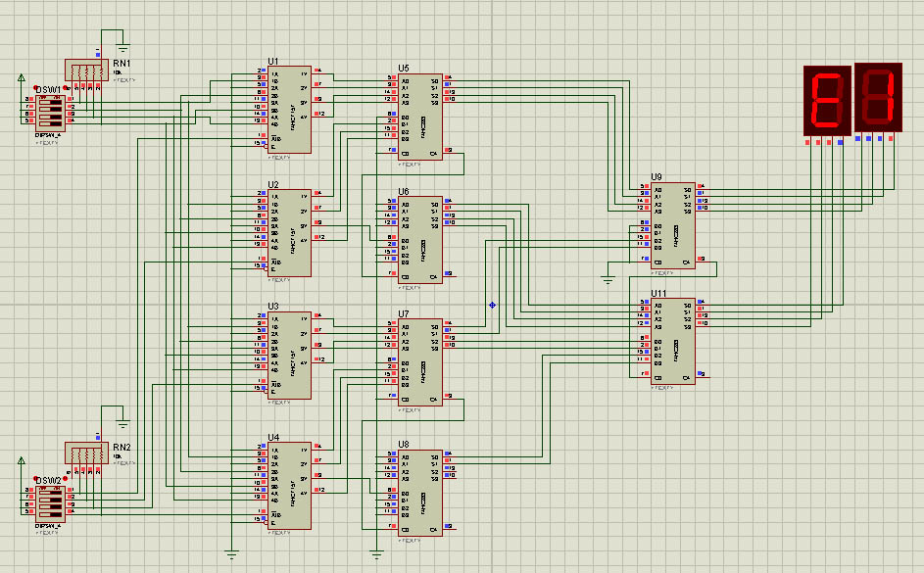
Task: Pick the U11 adder component
Action: [x=673, y=341]
